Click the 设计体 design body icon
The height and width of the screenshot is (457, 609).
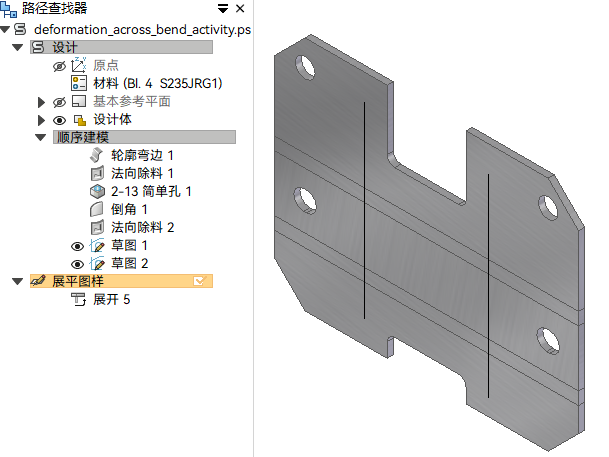[x=80, y=120]
